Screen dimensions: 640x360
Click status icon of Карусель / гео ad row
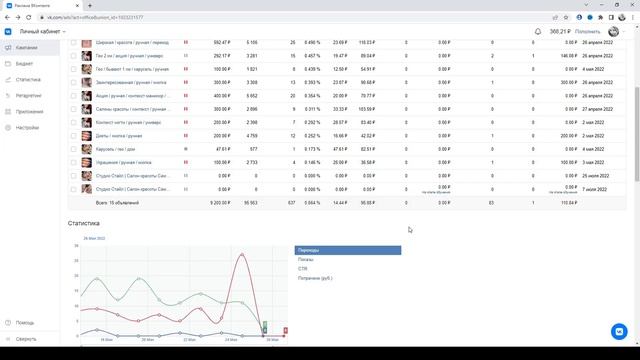click(186, 149)
